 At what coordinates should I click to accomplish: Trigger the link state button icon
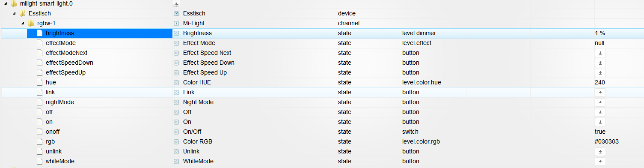(600, 92)
